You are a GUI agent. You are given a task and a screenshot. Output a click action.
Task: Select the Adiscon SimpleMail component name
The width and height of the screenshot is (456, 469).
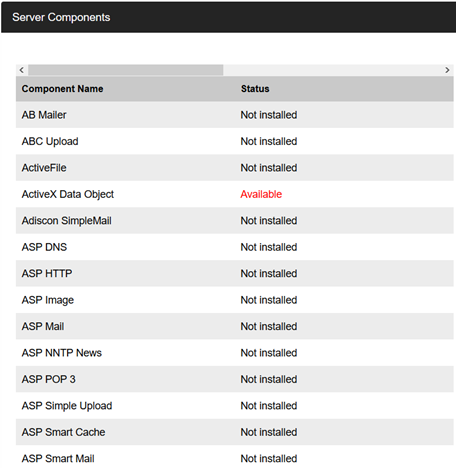coord(67,221)
